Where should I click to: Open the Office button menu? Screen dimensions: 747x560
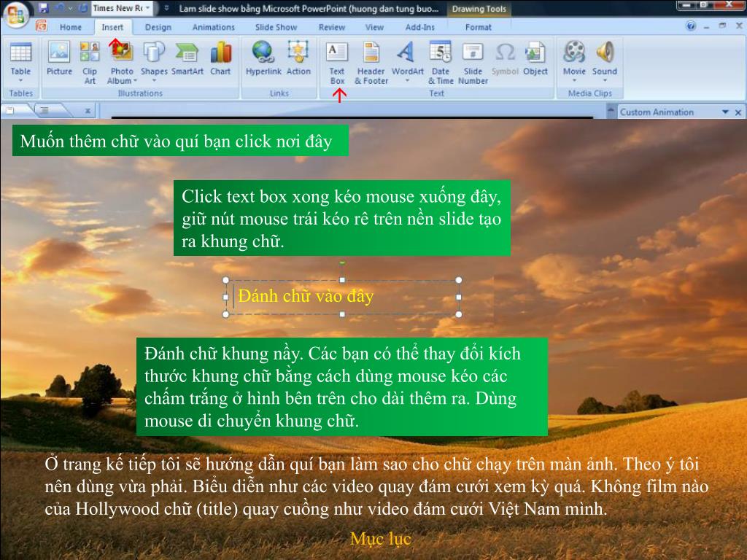15,14
